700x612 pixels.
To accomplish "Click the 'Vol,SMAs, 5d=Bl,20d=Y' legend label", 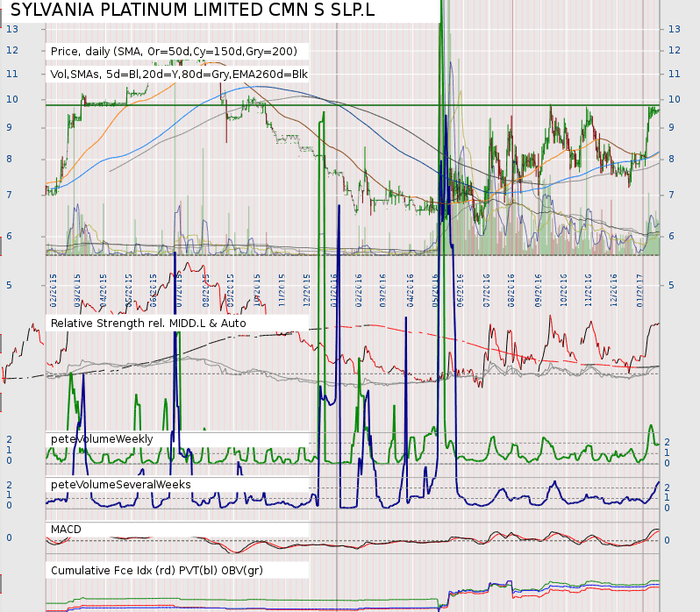I will 179,74.
